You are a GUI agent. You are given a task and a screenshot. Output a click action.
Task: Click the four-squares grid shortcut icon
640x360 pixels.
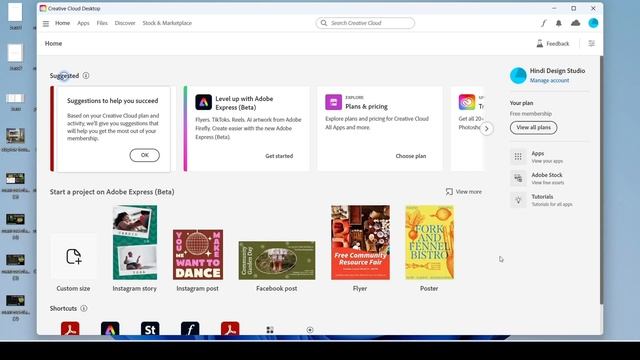point(270,330)
